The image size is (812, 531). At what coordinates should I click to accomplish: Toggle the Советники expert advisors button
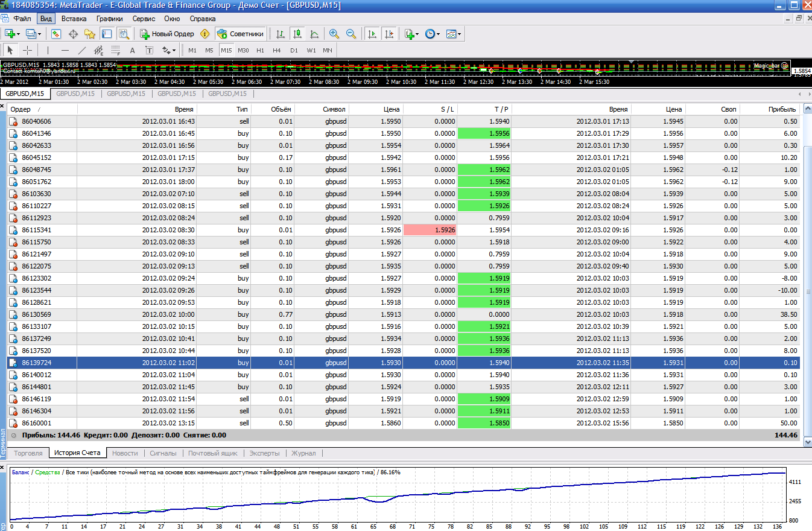[x=240, y=34]
